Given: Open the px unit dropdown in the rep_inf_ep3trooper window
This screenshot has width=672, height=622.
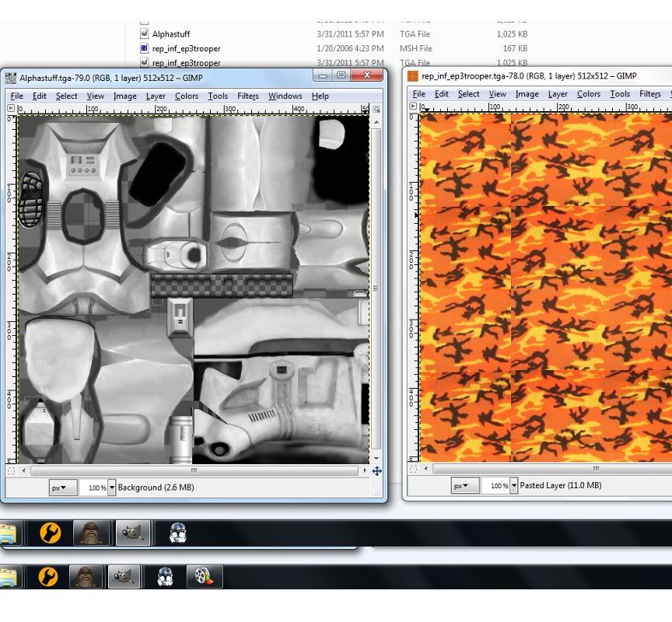Looking at the screenshot, I should 465,485.
